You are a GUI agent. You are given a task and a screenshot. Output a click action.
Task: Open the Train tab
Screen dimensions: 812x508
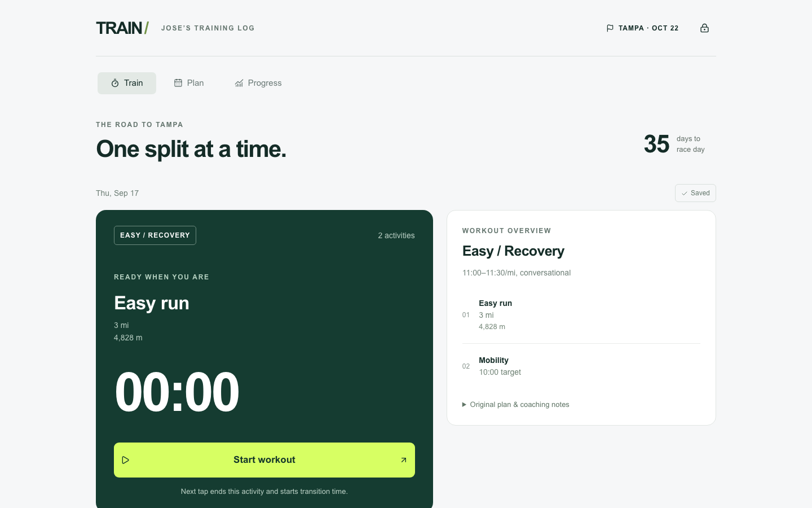coord(127,83)
